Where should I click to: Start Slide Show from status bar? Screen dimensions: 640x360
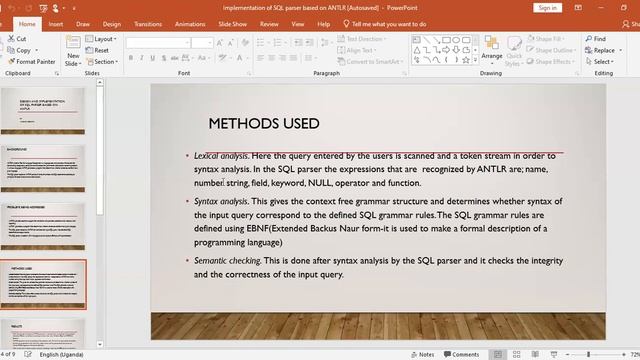[x=554, y=354]
